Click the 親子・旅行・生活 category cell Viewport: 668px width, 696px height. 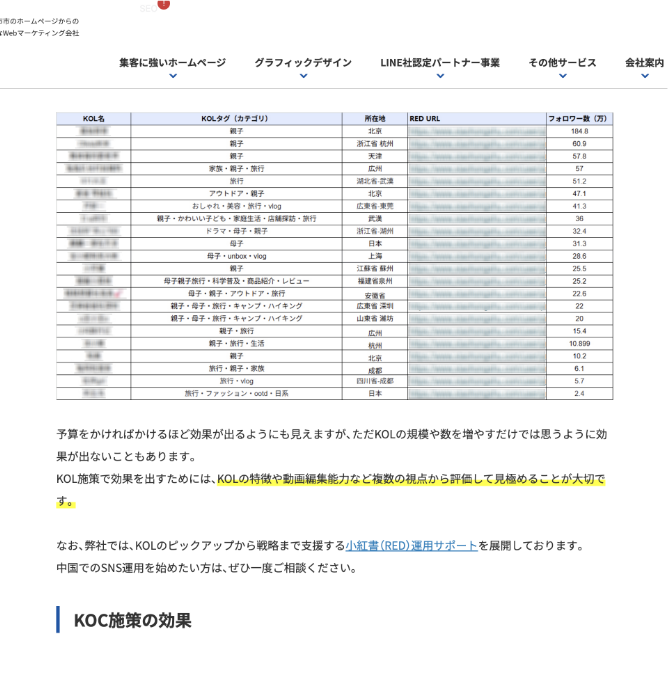tap(236, 344)
